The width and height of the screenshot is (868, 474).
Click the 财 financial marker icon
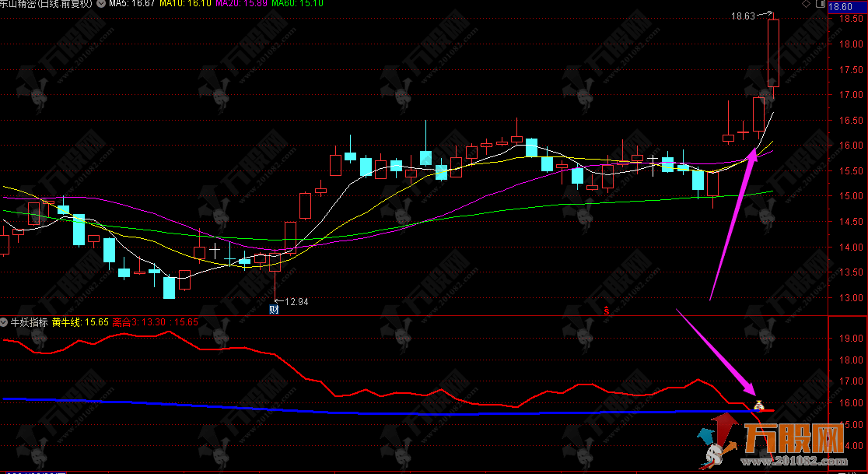click(x=274, y=309)
